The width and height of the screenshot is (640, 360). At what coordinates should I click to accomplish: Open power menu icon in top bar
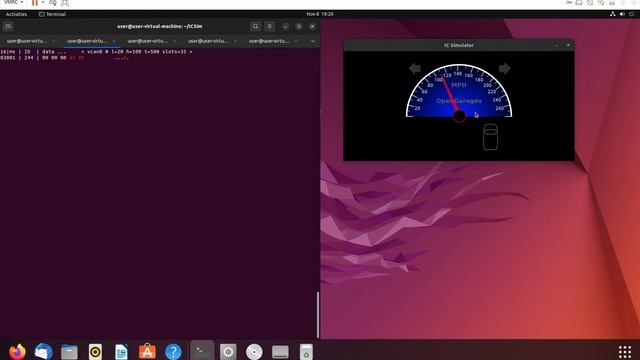click(x=631, y=14)
